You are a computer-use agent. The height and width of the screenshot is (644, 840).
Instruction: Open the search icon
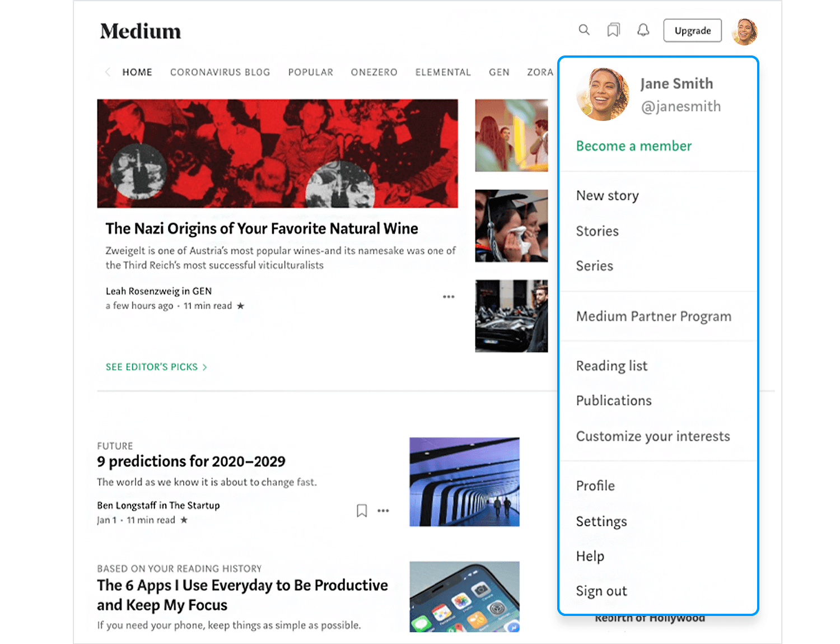[x=584, y=30]
